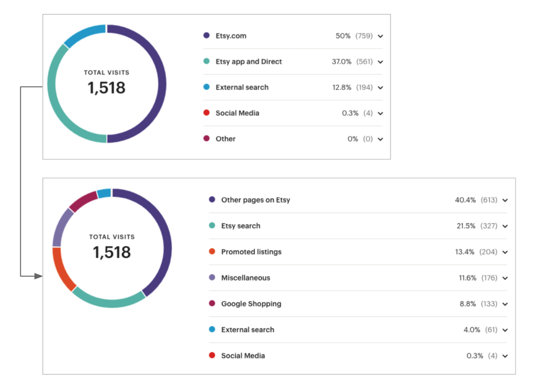This screenshot has width=537, height=392.
Task: Expand the Etsy search row chevron
Action: click(505, 226)
